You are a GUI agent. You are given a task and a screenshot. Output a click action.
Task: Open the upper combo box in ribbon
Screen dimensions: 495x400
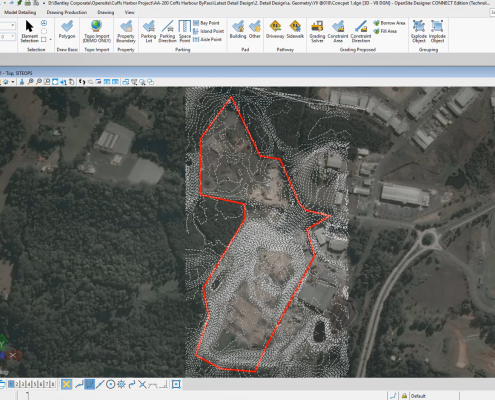pos(7,25)
